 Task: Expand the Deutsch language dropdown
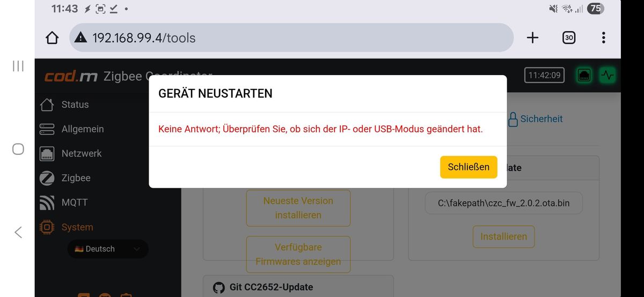[x=107, y=249]
